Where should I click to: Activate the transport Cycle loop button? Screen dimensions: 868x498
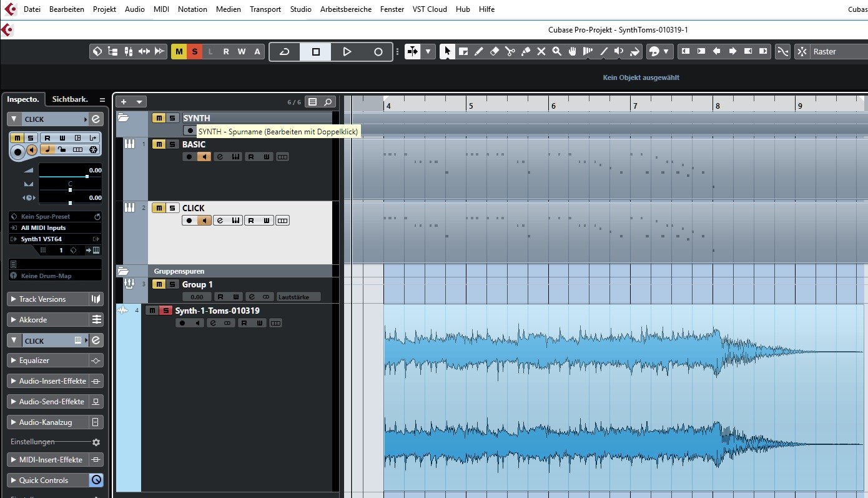pos(285,52)
